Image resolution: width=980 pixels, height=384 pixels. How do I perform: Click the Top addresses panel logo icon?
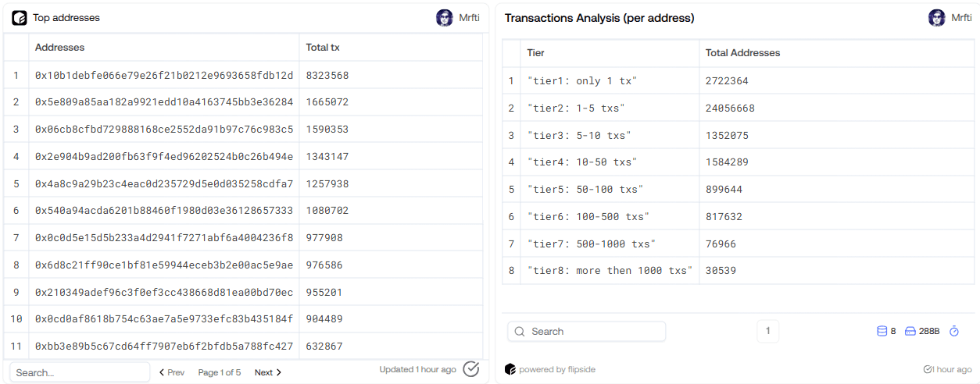19,18
